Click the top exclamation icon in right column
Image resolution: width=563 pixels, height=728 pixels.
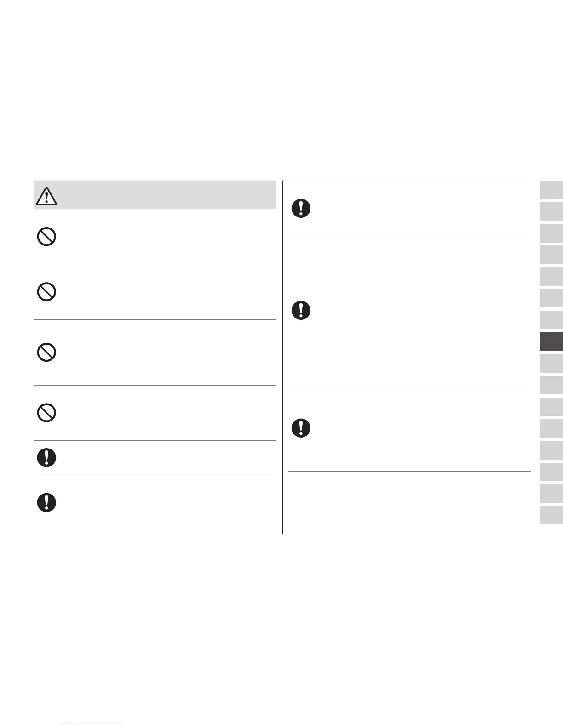(x=301, y=209)
